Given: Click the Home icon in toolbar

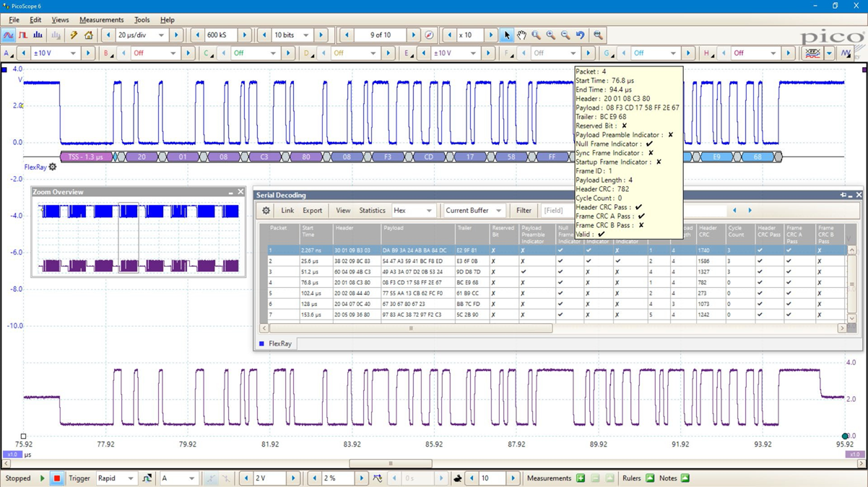Looking at the screenshot, I should [88, 35].
